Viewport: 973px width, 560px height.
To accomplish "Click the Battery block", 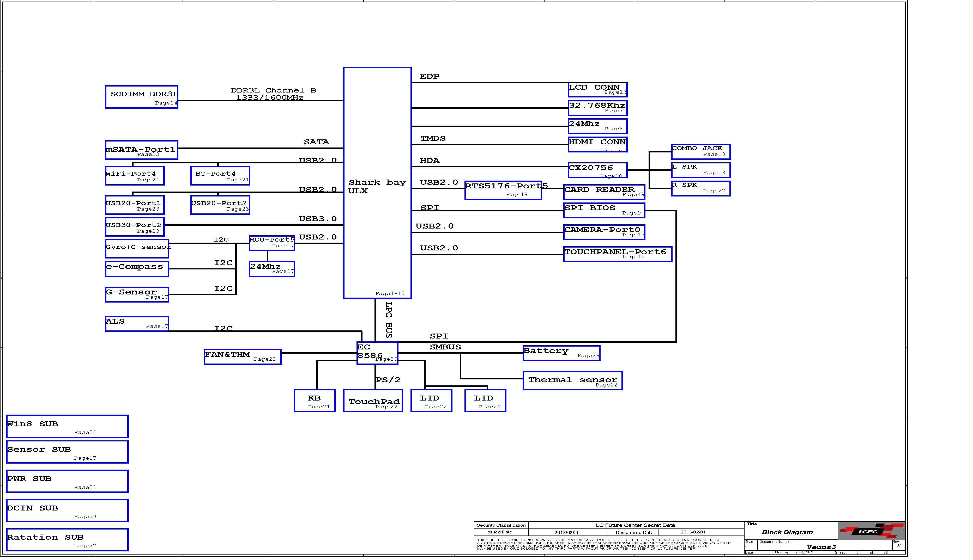I will 561,353.
